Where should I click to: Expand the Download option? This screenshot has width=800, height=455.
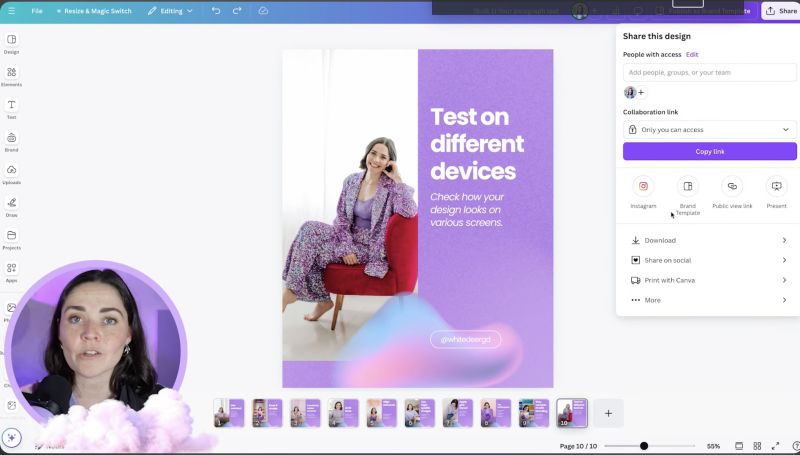(709, 240)
